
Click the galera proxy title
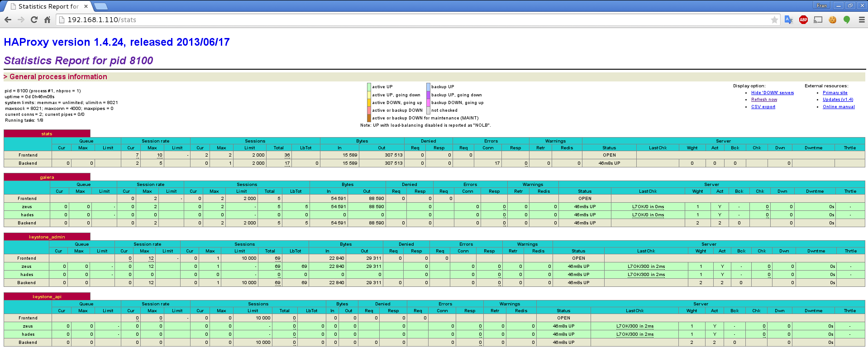(x=47, y=177)
